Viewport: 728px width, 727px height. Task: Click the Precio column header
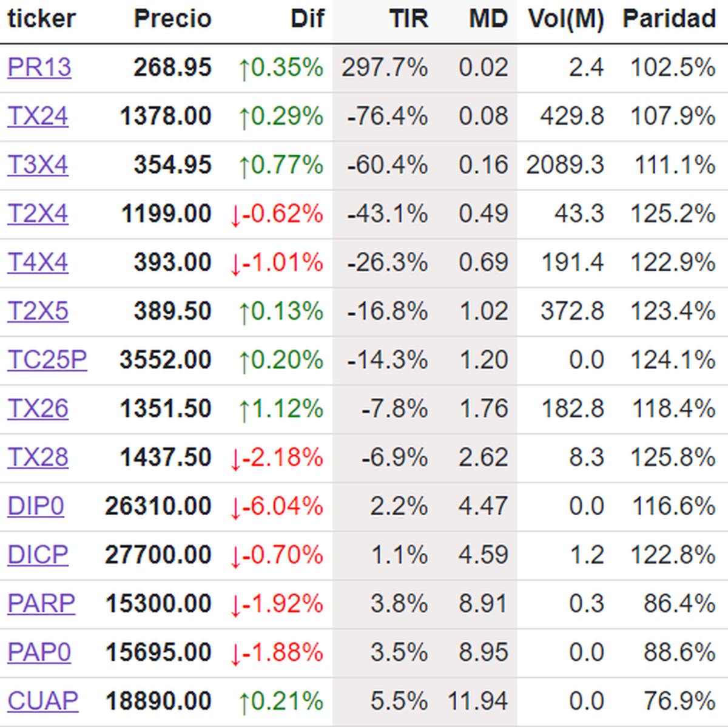click(172, 19)
